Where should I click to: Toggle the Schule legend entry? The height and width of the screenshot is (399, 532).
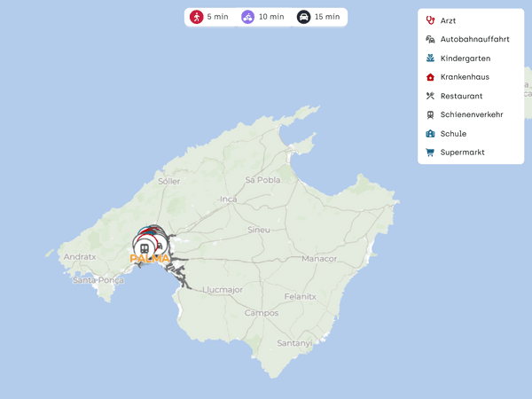[x=452, y=134]
